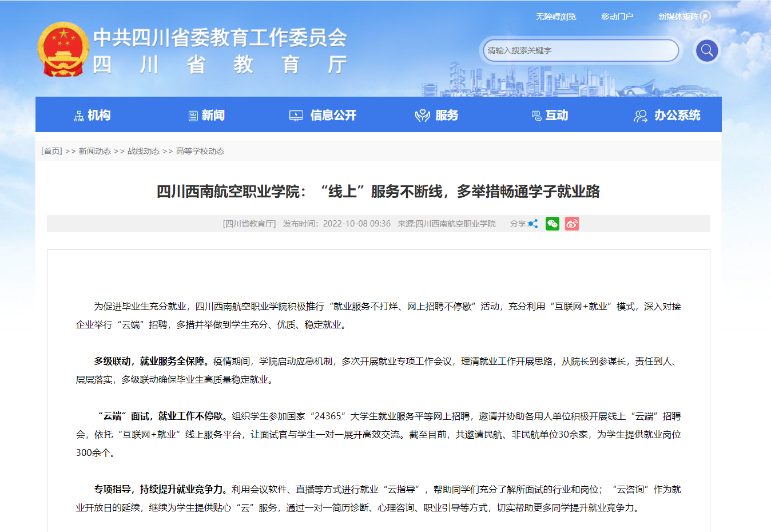The image size is (771, 532).
Task: Click the 机构 organization icon
Action: click(79, 116)
